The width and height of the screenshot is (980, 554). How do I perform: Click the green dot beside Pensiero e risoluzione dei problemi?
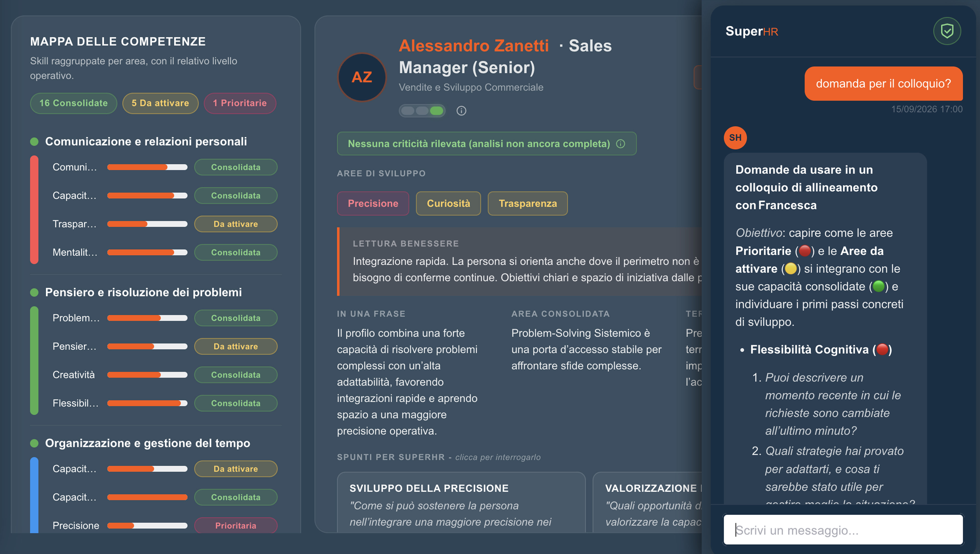tap(34, 292)
